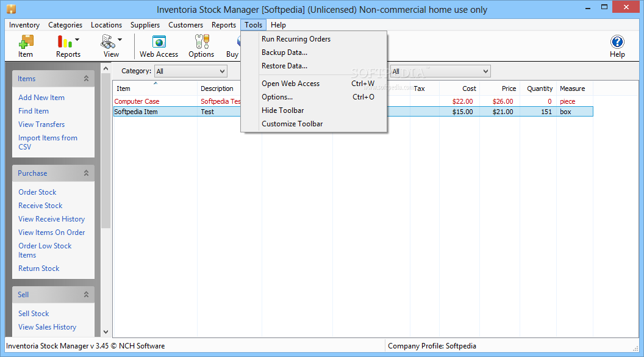Viewport: 644px width, 357px height.
Task: Click the Return Stock link
Action: [39, 269]
